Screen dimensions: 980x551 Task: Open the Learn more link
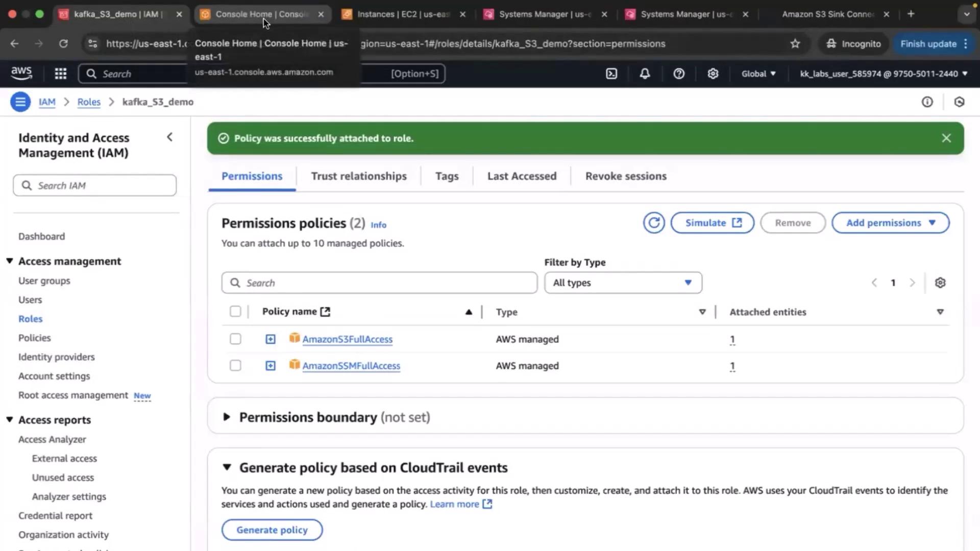click(461, 504)
